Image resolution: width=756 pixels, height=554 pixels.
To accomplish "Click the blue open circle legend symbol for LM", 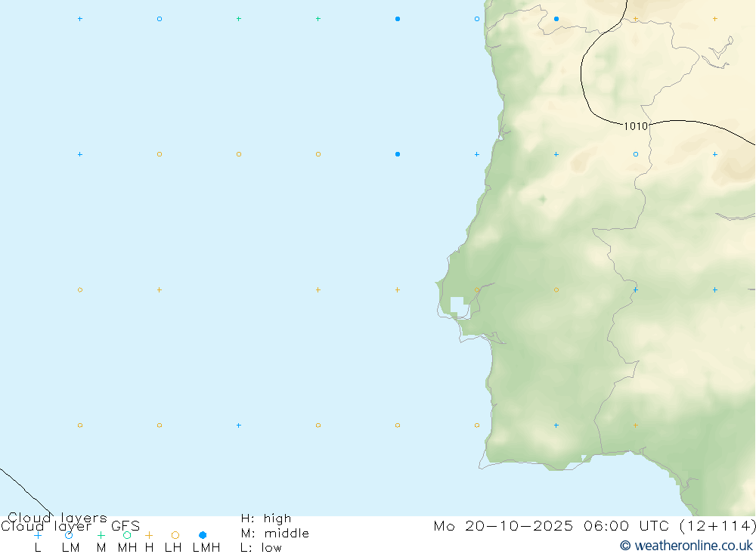I will pos(69,535).
